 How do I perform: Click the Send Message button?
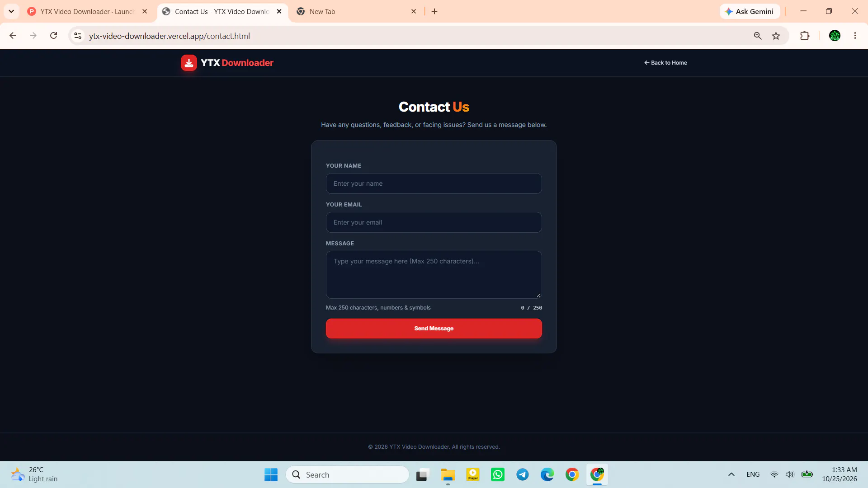[434, 328]
